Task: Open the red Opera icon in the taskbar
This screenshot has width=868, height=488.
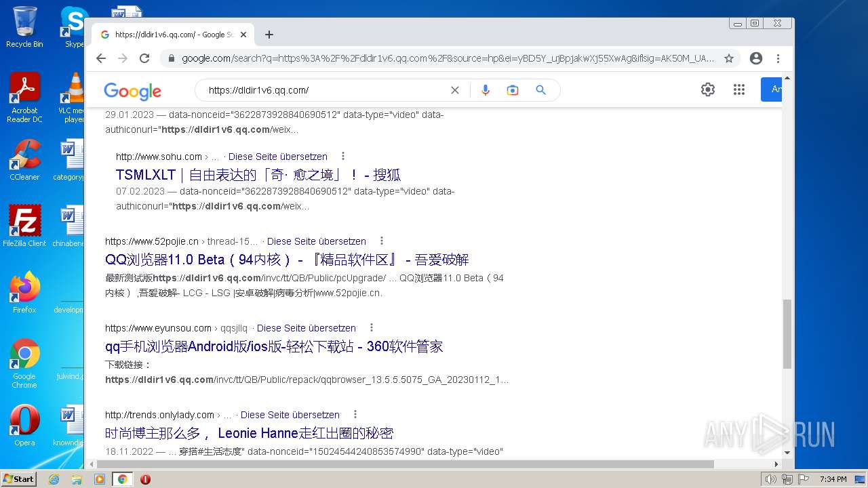Action: [145, 479]
